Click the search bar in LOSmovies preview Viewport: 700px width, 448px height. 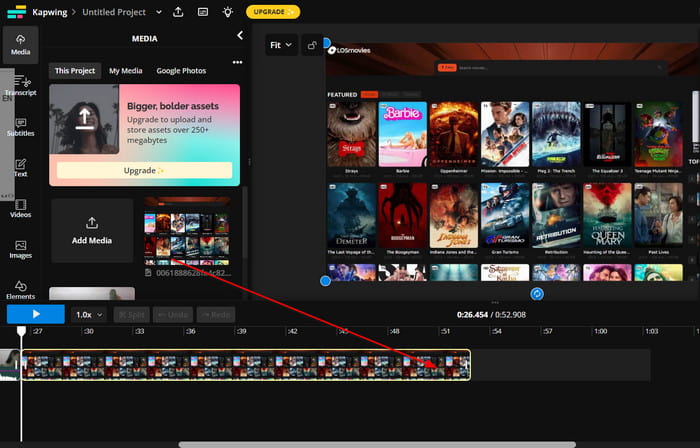pyautogui.click(x=550, y=67)
